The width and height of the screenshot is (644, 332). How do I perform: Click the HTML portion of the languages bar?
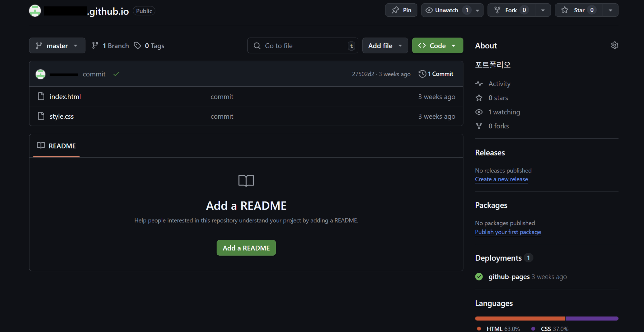tap(519, 318)
